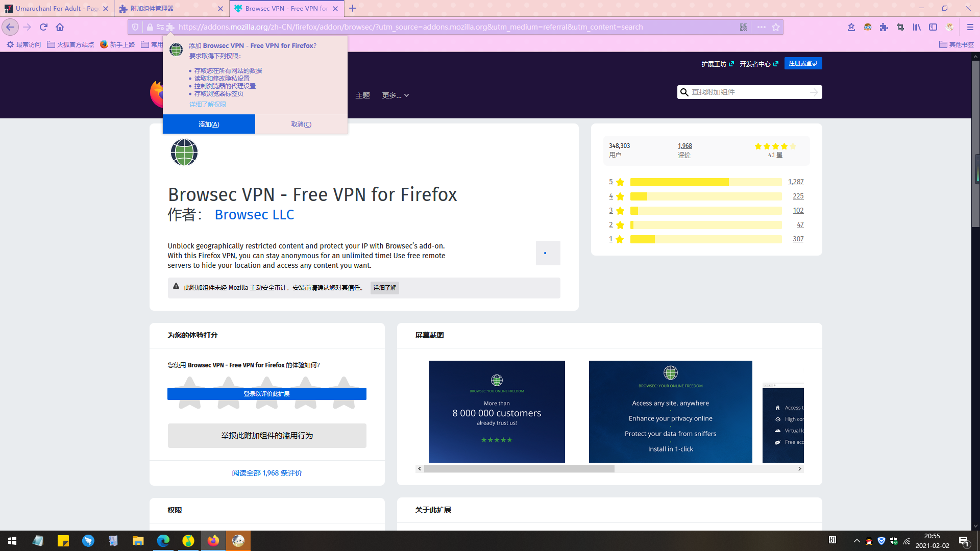
Task: Open the 主题 navigation item
Action: click(x=362, y=95)
